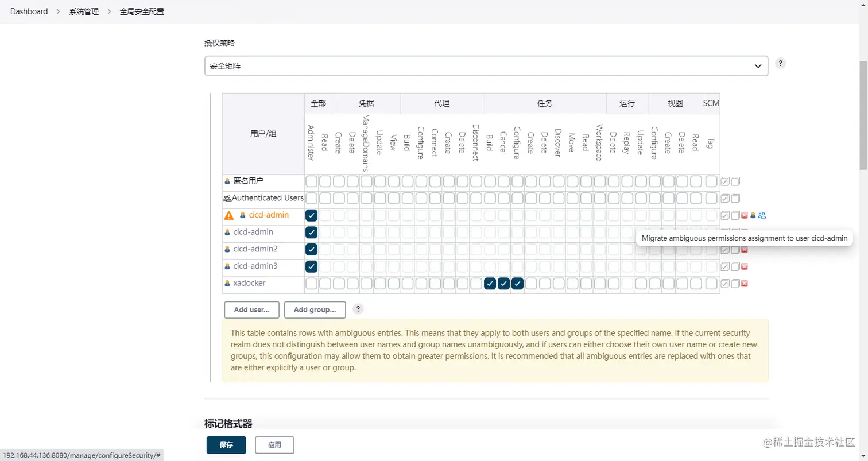Delete the xadocker row via red X icon
This screenshot has height=461, width=868.
click(x=745, y=283)
